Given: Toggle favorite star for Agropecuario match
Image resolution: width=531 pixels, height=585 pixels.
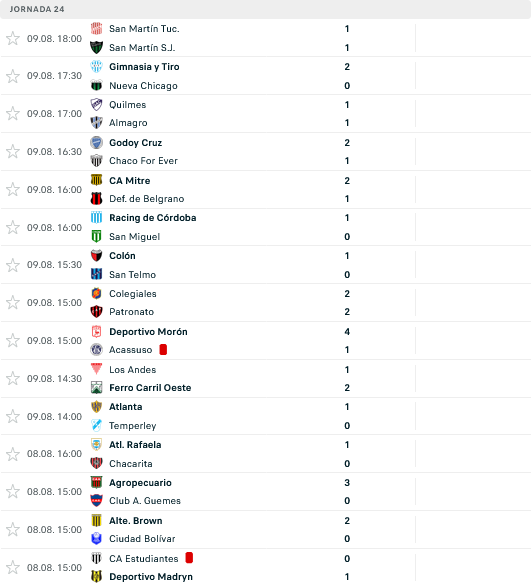Looking at the screenshot, I should pos(13,492).
